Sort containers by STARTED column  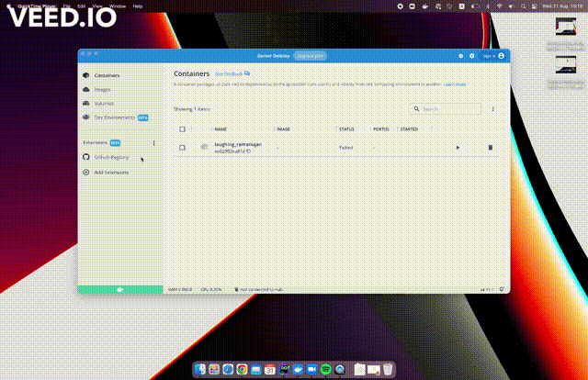point(409,129)
